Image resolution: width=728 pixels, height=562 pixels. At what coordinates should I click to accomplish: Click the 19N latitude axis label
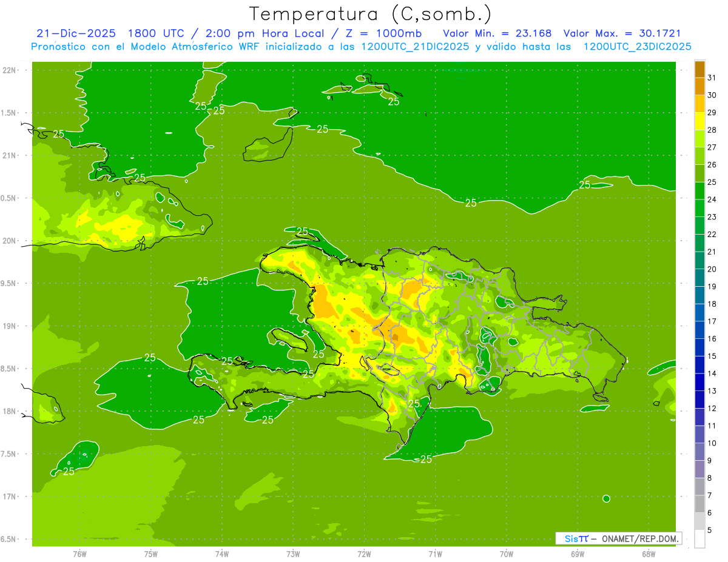[10, 326]
